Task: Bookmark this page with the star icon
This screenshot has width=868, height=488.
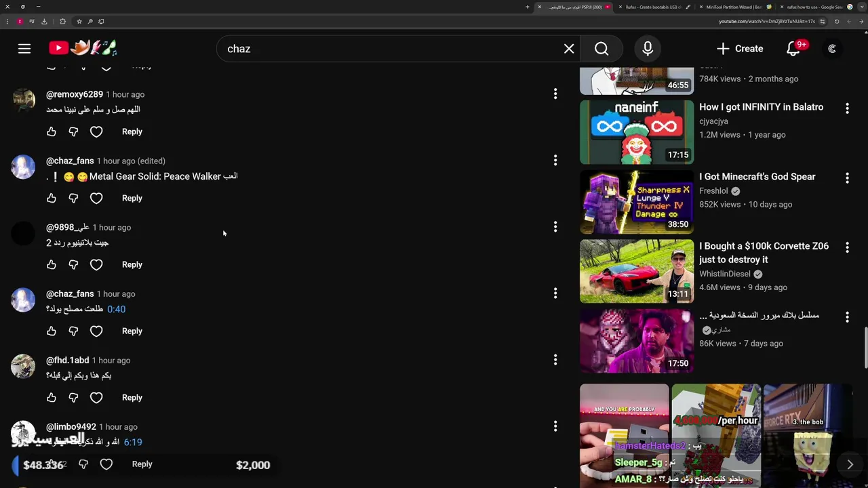Action: pyautogui.click(x=79, y=21)
